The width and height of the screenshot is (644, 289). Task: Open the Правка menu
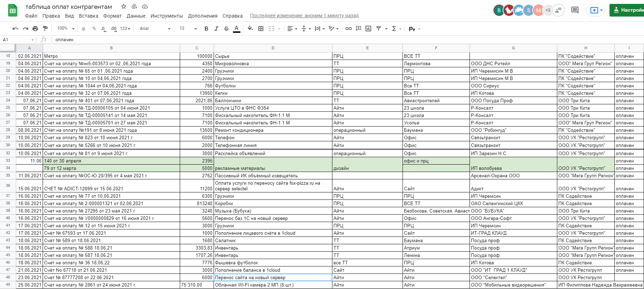pos(51,16)
